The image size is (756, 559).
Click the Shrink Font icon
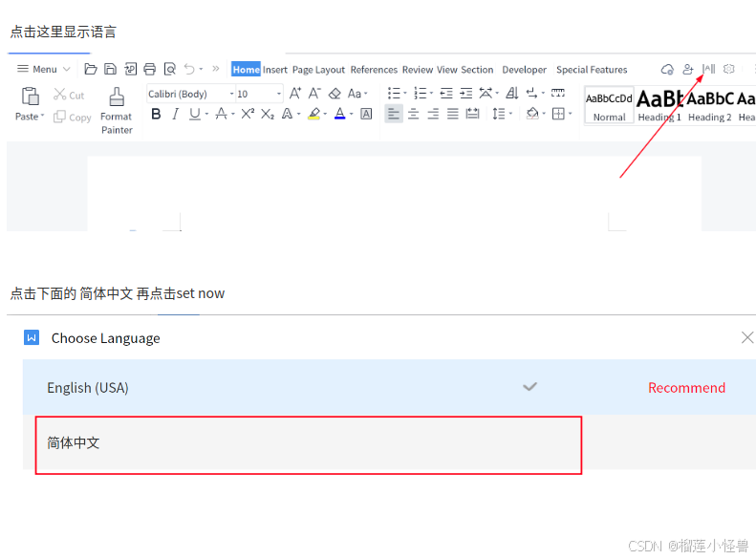pos(314,93)
